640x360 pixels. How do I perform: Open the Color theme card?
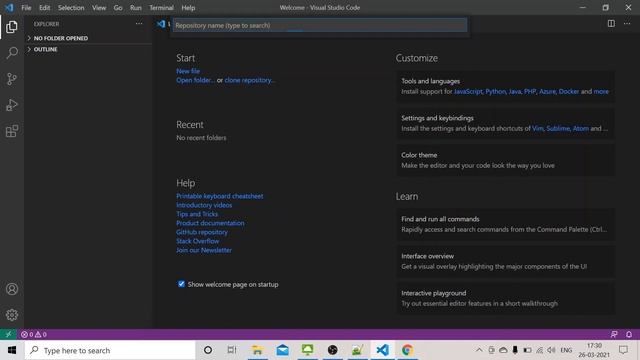coord(505,160)
